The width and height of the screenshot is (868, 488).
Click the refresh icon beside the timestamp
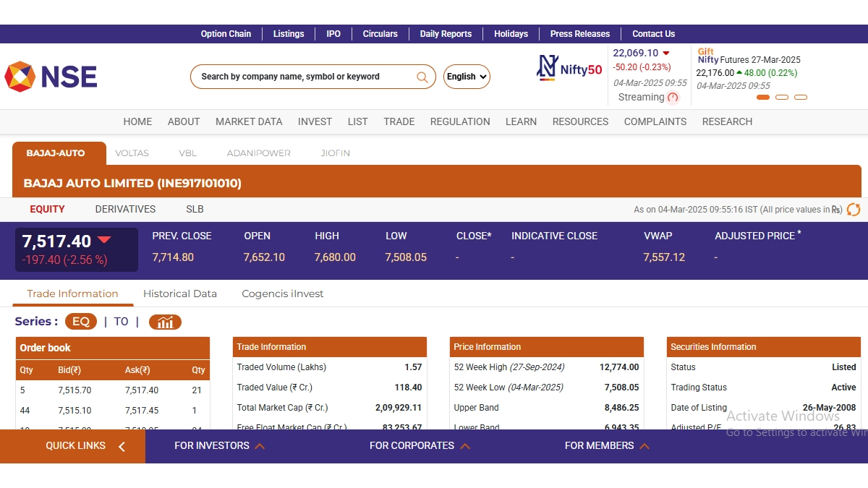point(854,210)
